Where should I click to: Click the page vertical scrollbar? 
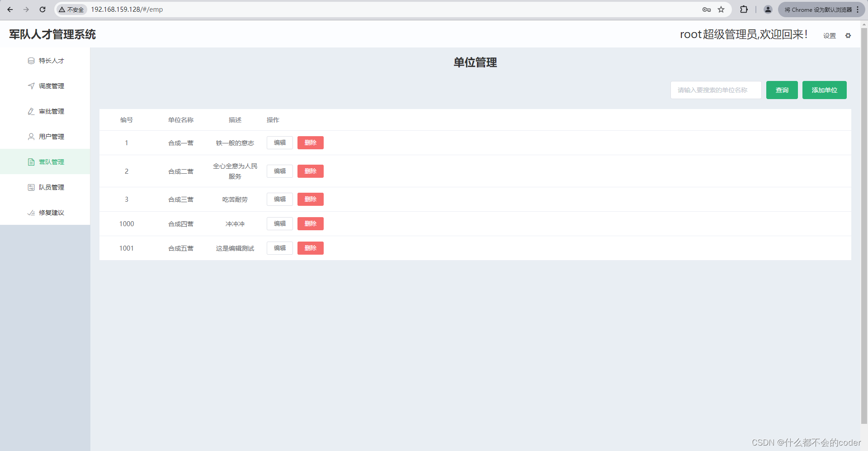tap(864, 226)
